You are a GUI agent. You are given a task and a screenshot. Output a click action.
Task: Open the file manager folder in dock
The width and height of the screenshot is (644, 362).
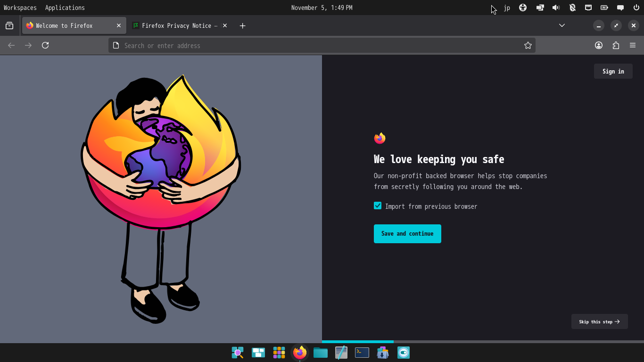point(321,353)
